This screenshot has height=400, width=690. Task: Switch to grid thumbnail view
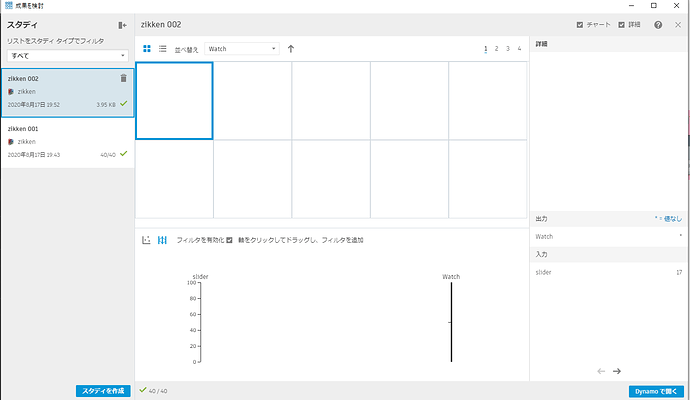pos(147,48)
